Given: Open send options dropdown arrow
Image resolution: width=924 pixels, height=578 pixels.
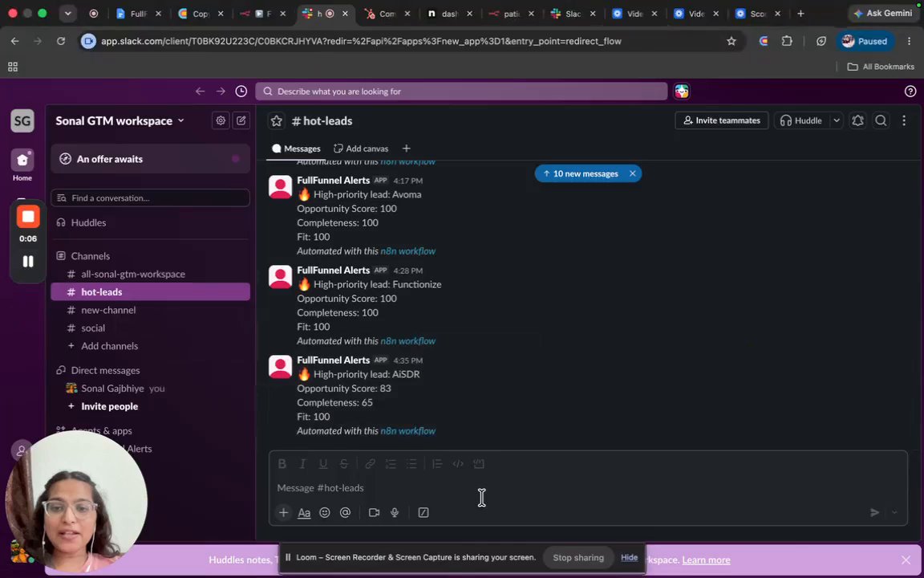Looking at the screenshot, I should click(x=894, y=512).
